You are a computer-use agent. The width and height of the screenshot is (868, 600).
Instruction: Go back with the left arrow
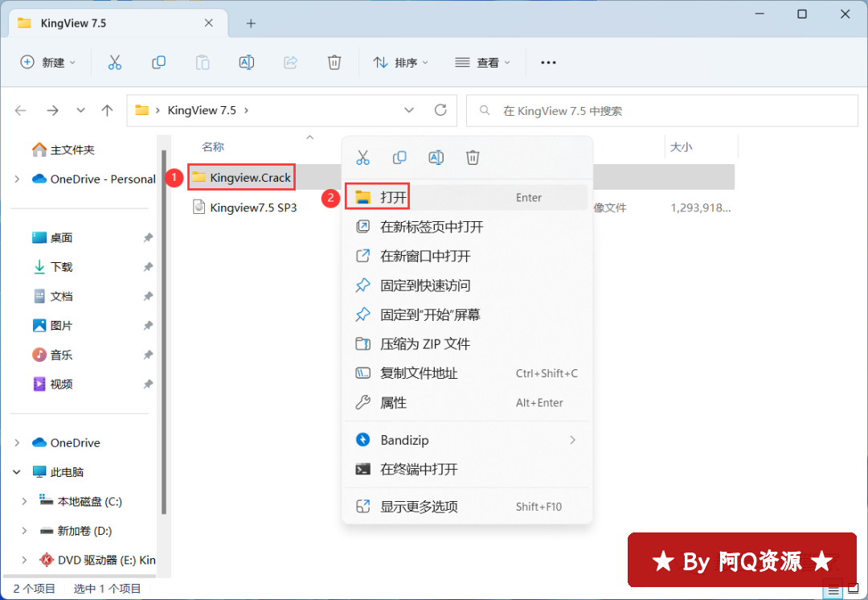pos(20,110)
